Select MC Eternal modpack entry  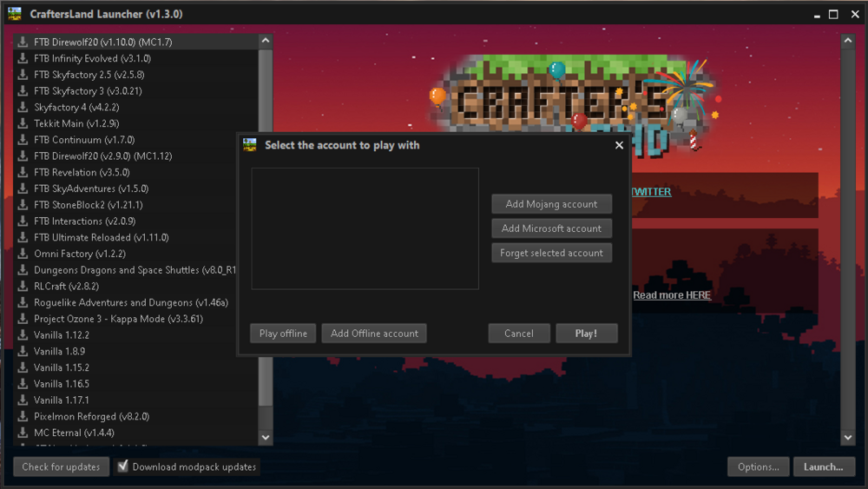pyautogui.click(x=74, y=433)
